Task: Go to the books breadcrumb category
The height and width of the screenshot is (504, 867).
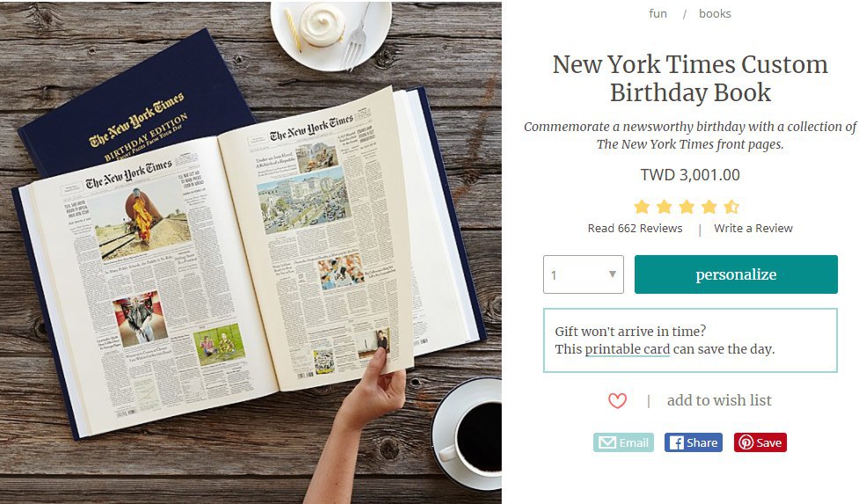Action: point(715,13)
